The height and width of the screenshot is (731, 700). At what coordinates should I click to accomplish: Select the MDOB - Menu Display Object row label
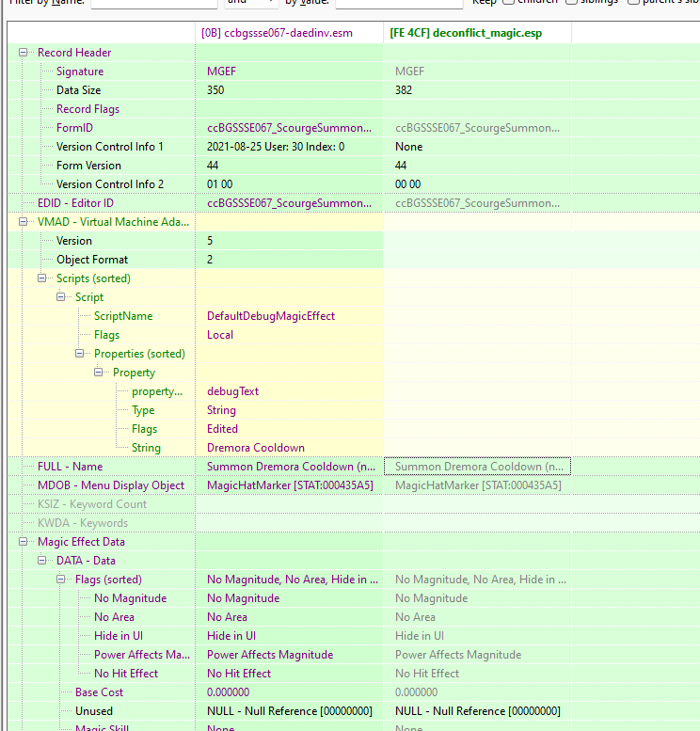coord(111,485)
